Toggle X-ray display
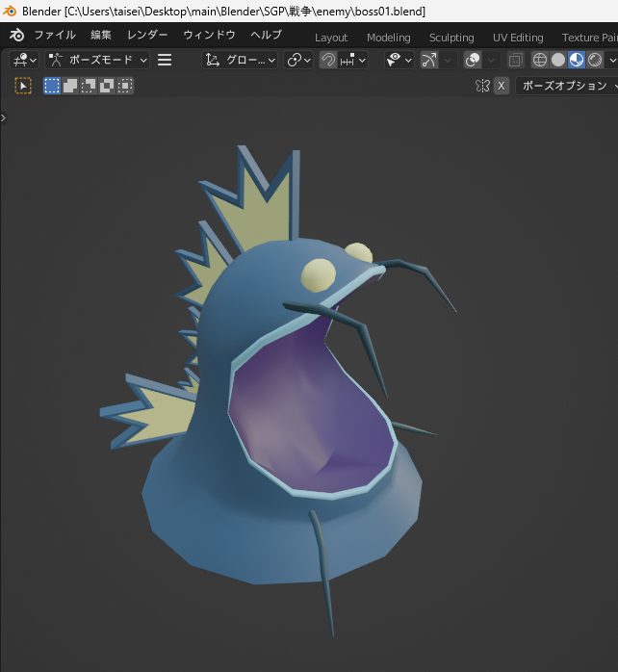This screenshot has width=618, height=672. [516, 60]
